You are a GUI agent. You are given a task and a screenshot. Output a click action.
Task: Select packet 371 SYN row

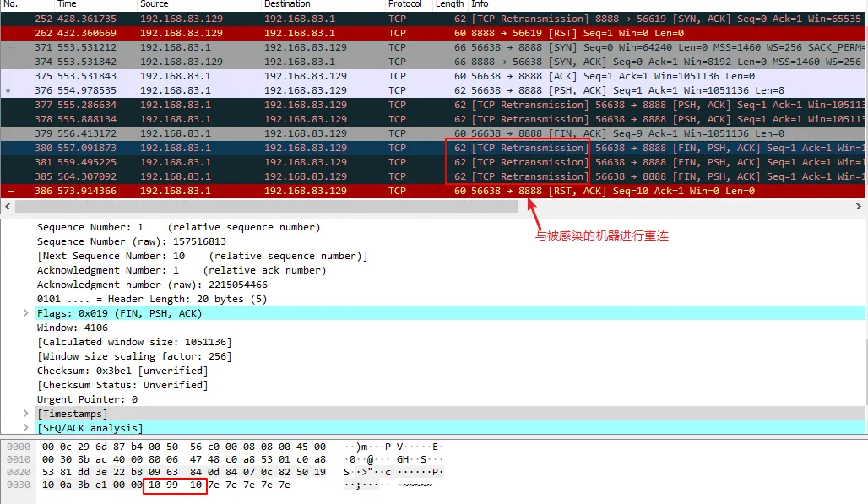click(433, 47)
